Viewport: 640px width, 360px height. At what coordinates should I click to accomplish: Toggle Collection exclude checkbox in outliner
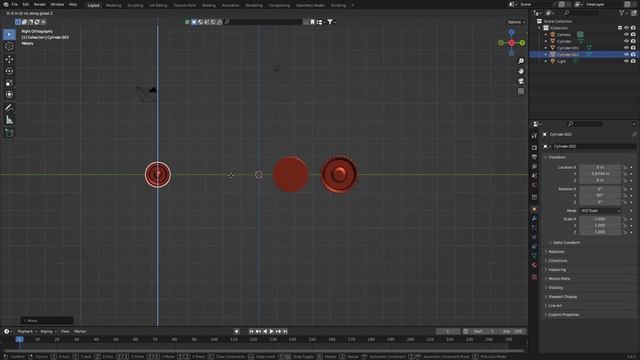(620, 28)
